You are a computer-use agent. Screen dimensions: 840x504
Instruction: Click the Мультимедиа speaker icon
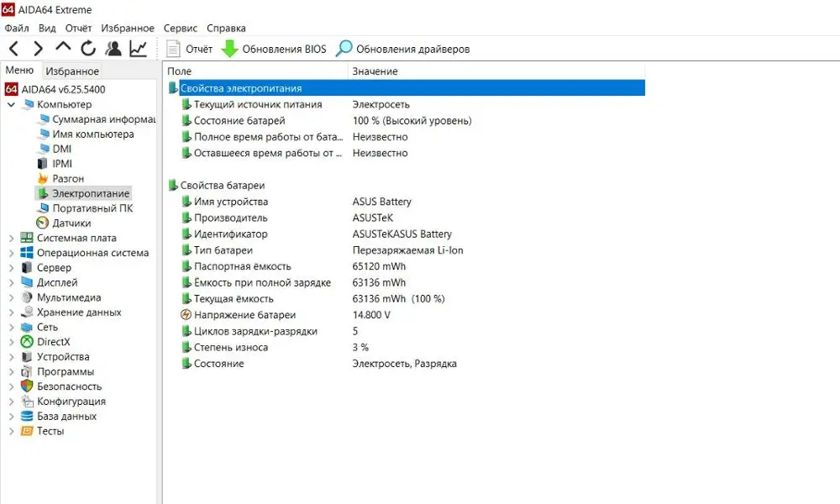(27, 297)
